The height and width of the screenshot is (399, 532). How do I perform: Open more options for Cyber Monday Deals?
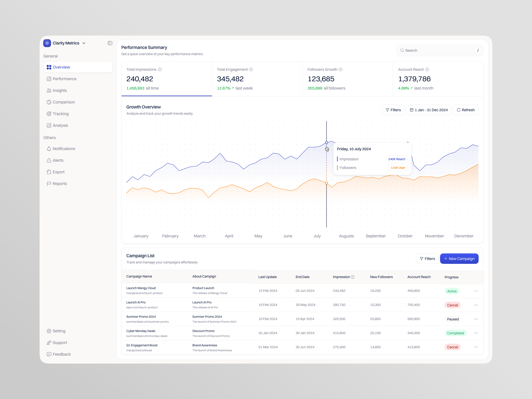[476, 333]
